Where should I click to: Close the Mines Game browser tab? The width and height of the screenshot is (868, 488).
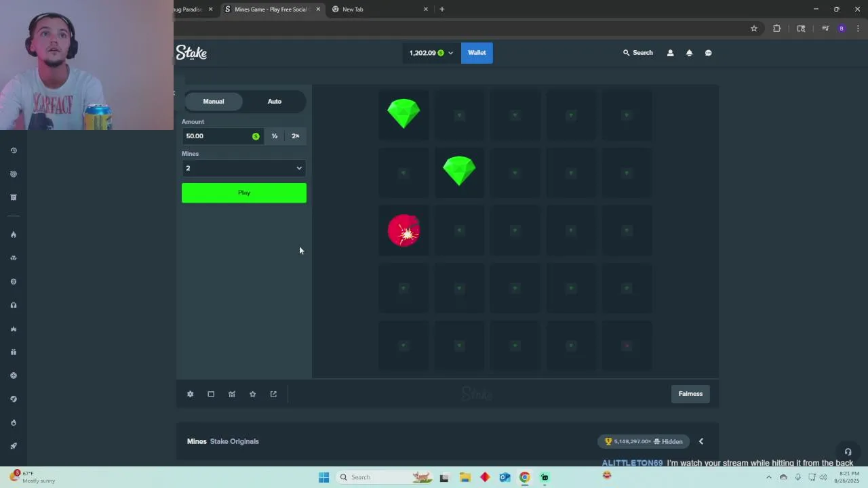coord(318,9)
